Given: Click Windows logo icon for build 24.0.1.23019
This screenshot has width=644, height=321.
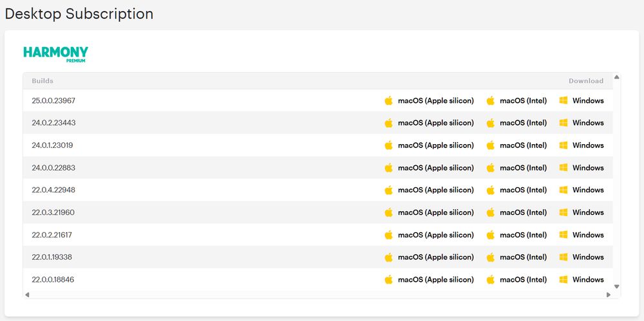Looking at the screenshot, I should point(563,145).
